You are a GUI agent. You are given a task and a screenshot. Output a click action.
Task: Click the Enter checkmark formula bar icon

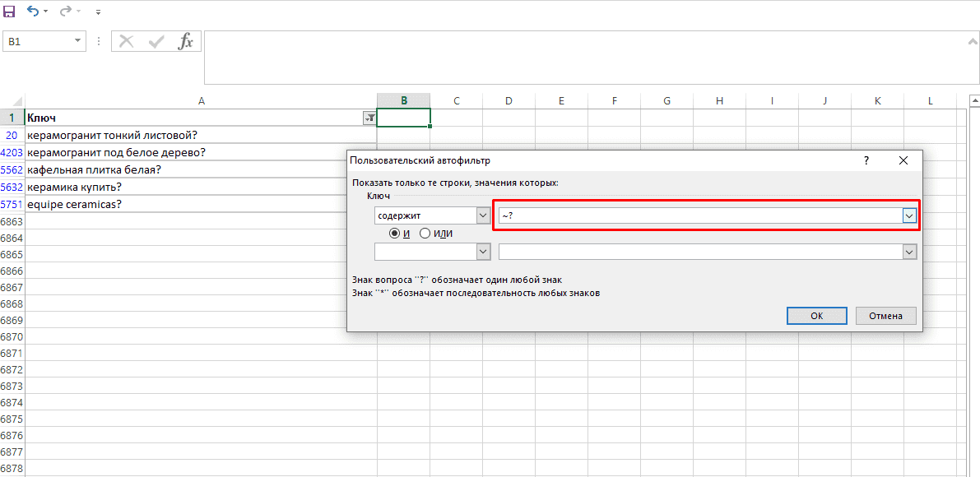[156, 42]
